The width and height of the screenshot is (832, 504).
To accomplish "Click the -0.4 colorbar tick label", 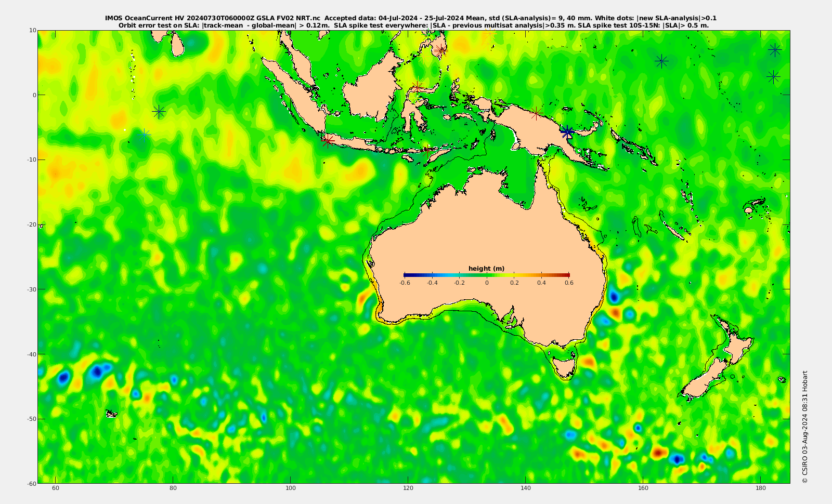I will 432,283.
